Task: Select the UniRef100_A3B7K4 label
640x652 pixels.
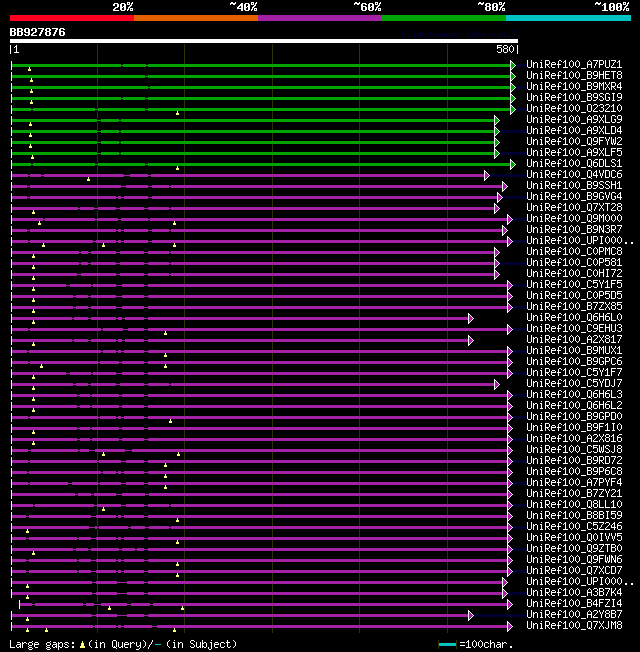Action: click(574, 593)
